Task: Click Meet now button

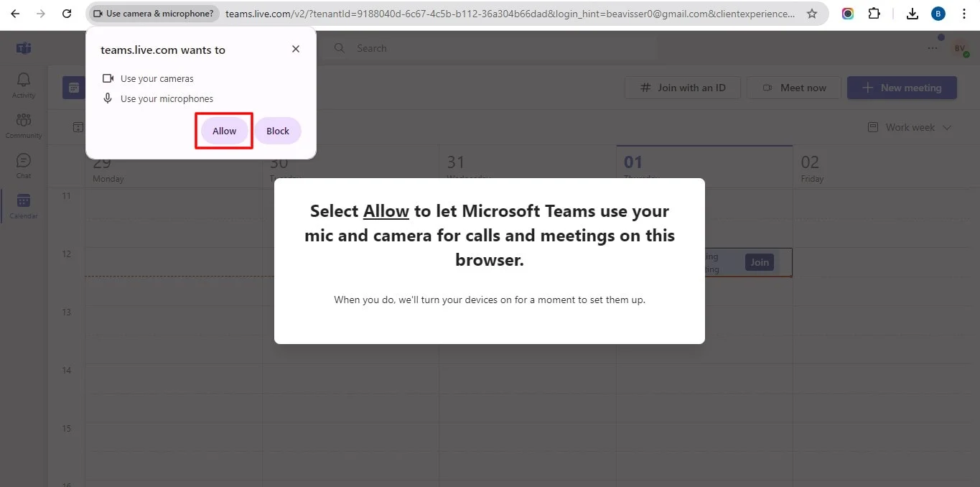Action: (794, 88)
